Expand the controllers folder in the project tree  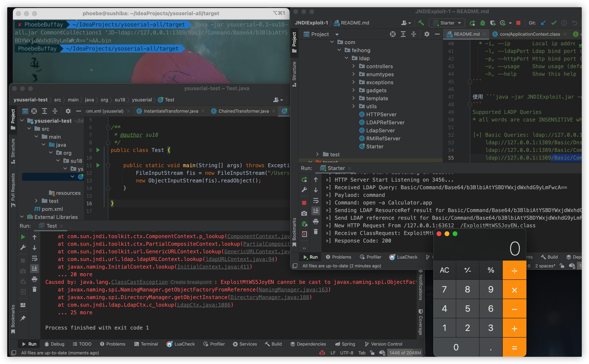(x=353, y=66)
